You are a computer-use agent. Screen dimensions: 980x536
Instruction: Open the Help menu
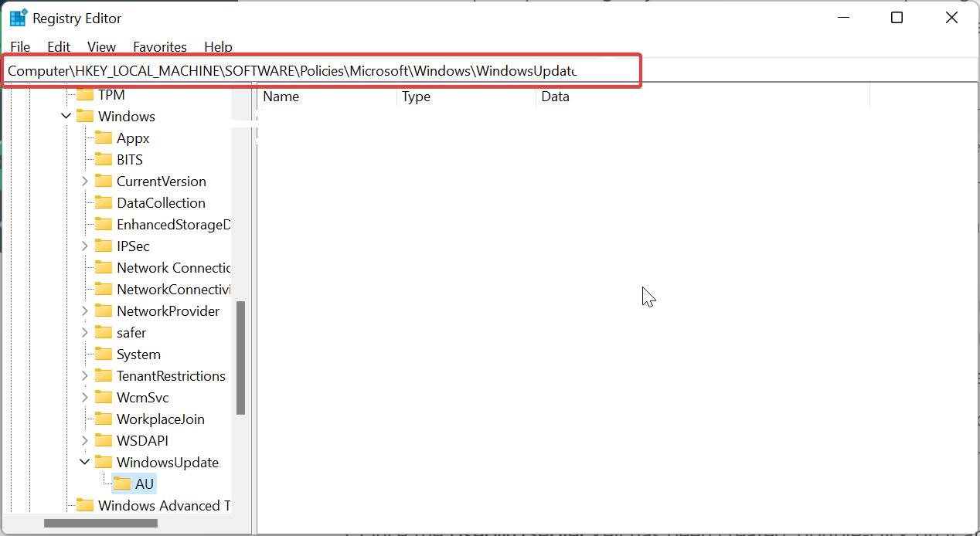218,47
